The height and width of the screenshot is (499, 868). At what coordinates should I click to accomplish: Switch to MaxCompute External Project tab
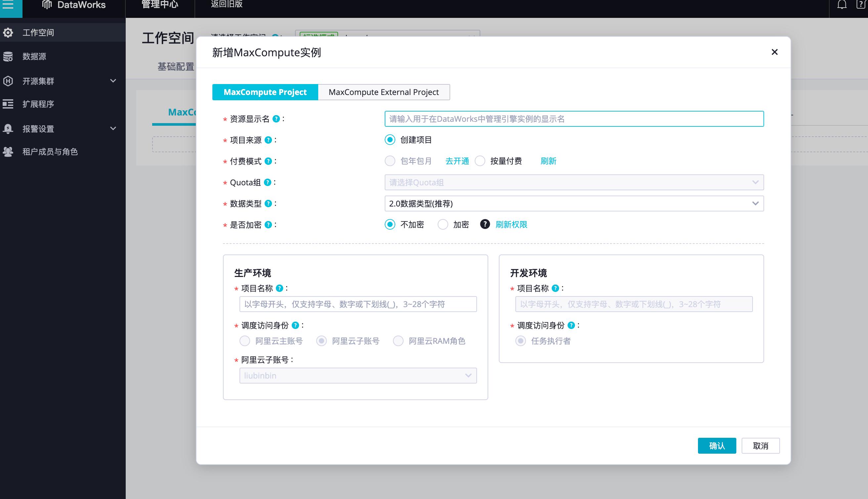pyautogui.click(x=384, y=92)
